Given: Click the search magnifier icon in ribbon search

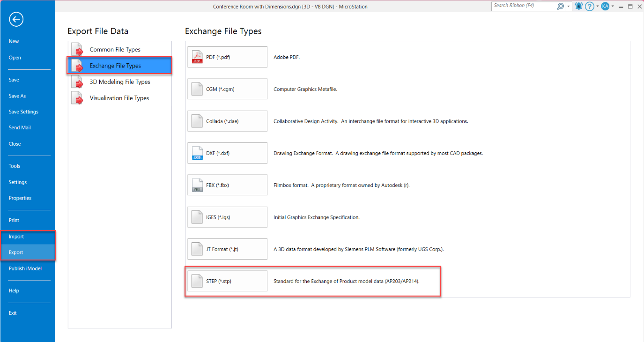Looking at the screenshot, I should [x=560, y=6].
